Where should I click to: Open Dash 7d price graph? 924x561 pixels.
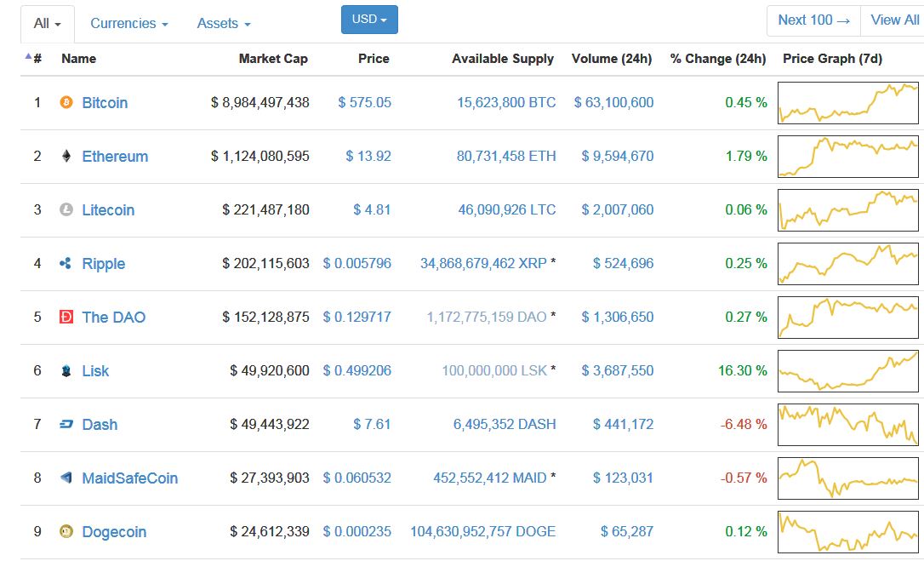848,425
